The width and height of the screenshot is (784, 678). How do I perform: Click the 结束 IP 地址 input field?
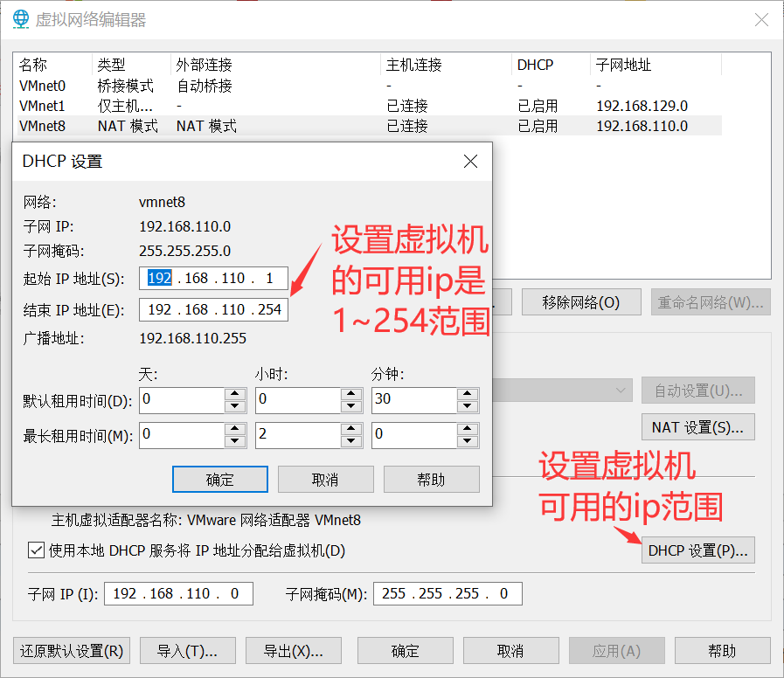[x=213, y=309]
